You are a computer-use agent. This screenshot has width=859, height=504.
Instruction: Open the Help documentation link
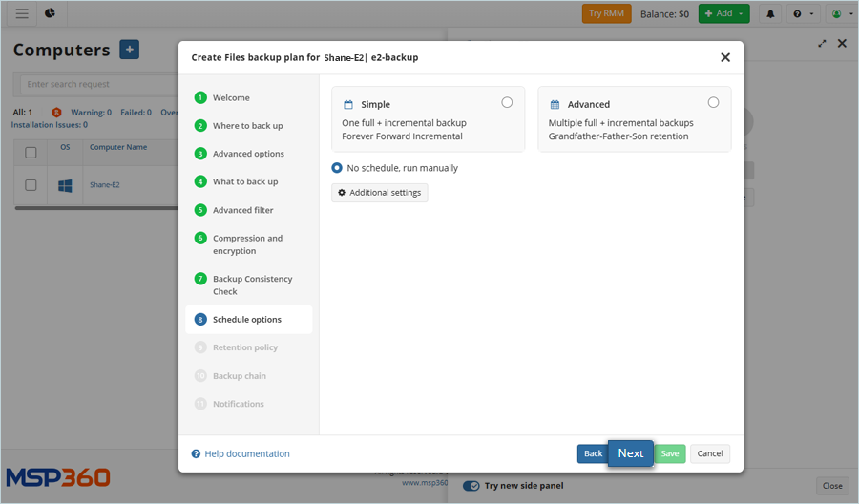coord(246,454)
